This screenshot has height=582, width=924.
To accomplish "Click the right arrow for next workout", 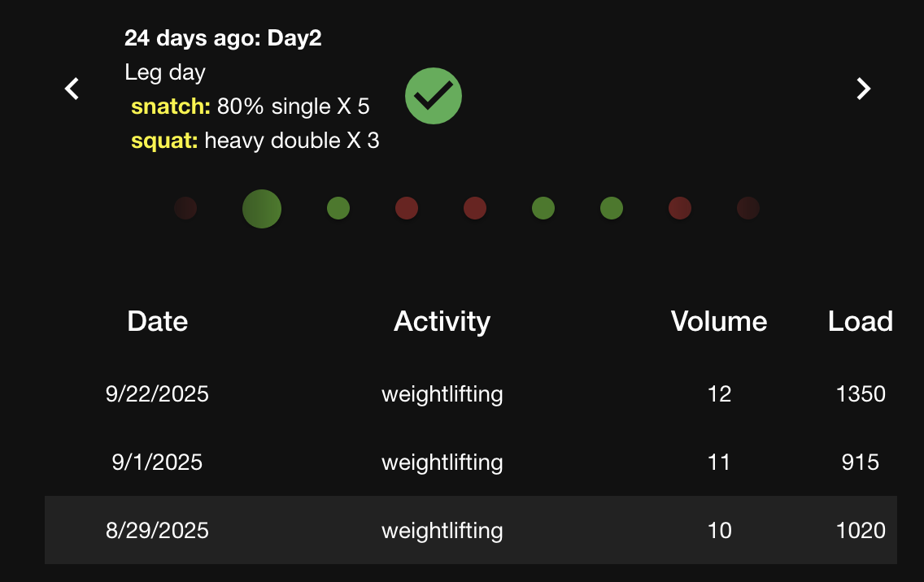I will coord(864,89).
